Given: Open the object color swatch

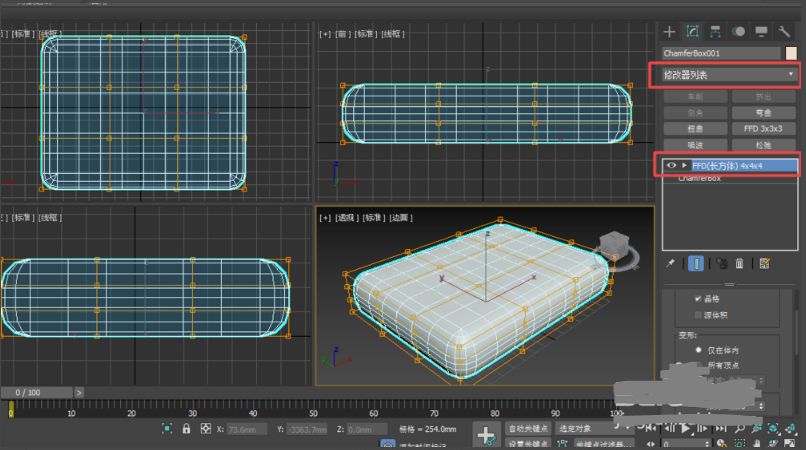Looking at the screenshot, I should 791,53.
